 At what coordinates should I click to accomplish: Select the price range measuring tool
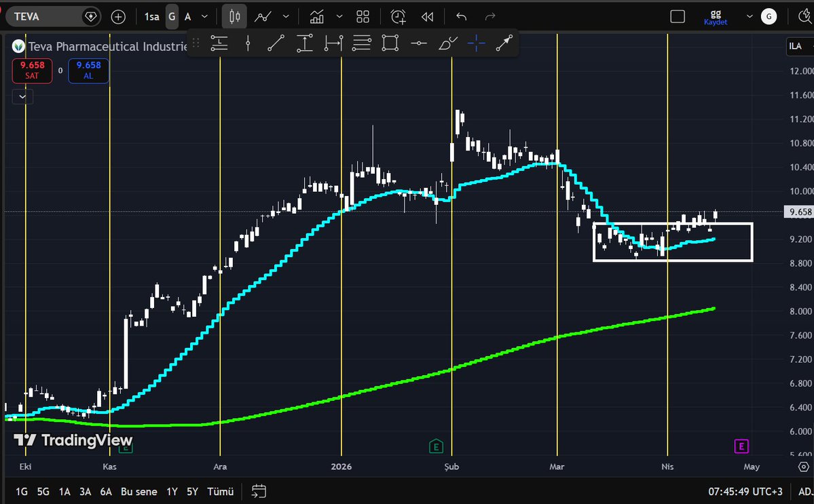[304, 43]
